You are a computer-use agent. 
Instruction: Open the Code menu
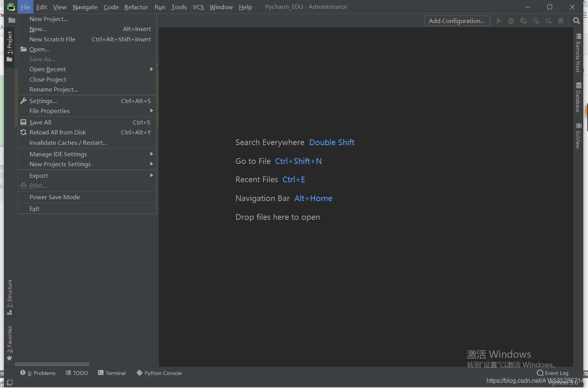click(x=111, y=7)
